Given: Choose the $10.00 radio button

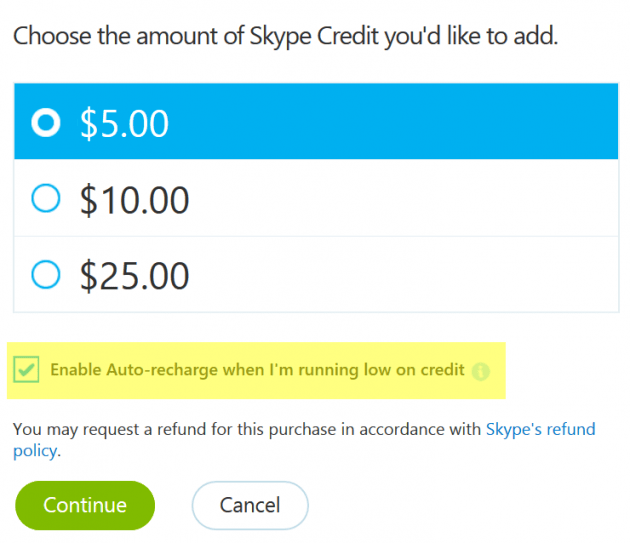Looking at the screenshot, I should coord(46,198).
